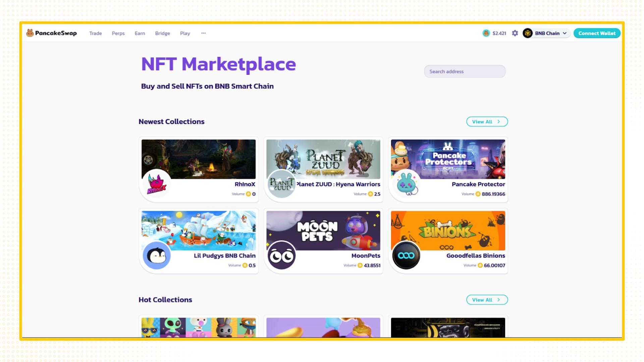Open the three-dots more menu

click(203, 33)
